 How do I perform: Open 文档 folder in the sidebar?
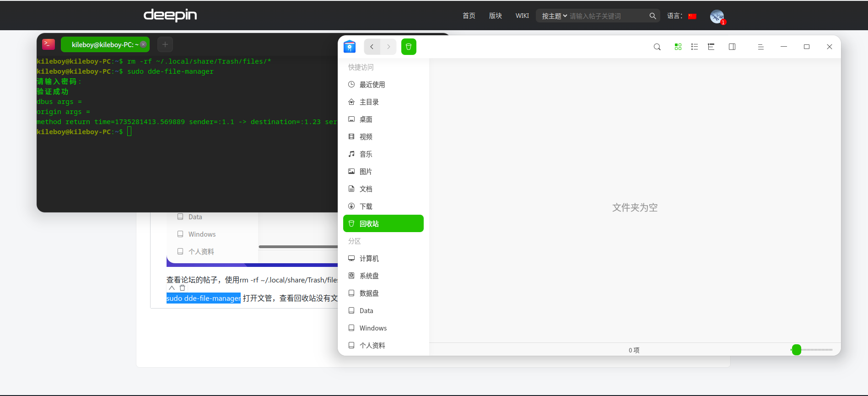coord(383,189)
